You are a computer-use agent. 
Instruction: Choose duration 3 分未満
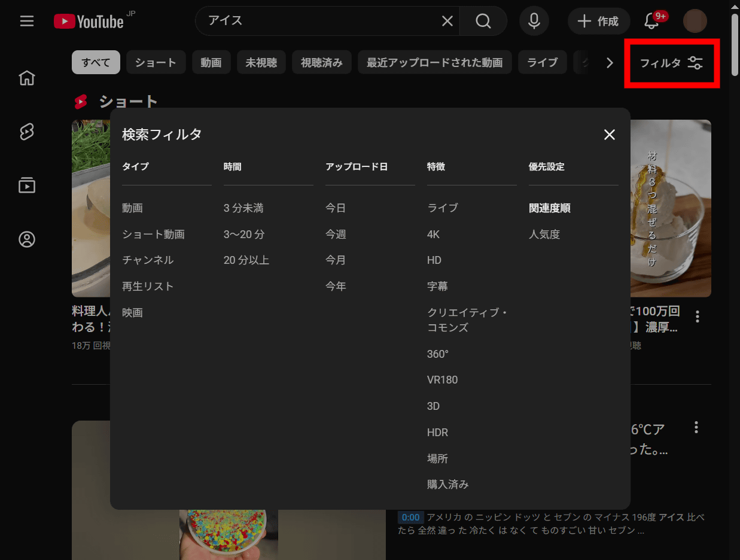point(243,208)
